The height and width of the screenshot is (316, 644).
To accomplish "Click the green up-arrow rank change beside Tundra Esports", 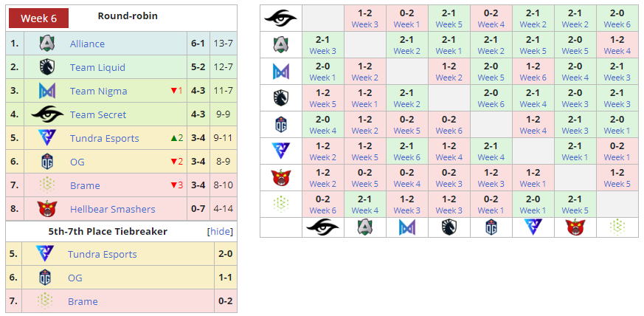I will [176, 138].
